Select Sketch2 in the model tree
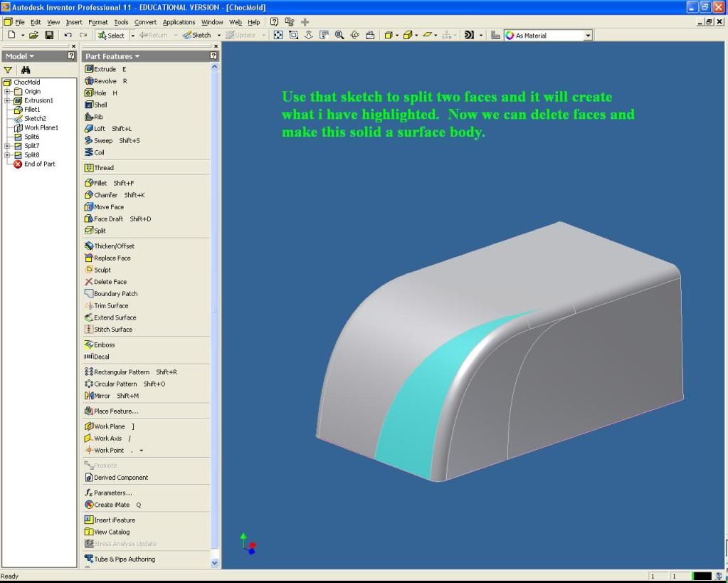 click(x=35, y=119)
